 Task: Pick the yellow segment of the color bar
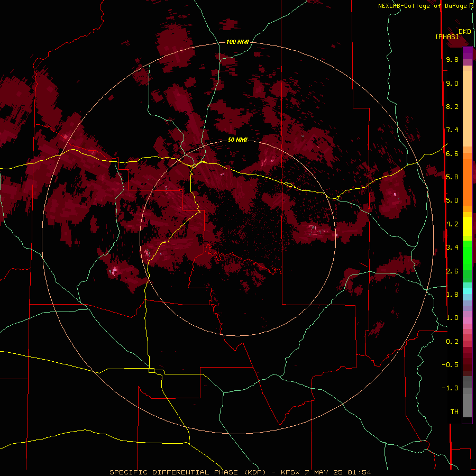pos(467,226)
